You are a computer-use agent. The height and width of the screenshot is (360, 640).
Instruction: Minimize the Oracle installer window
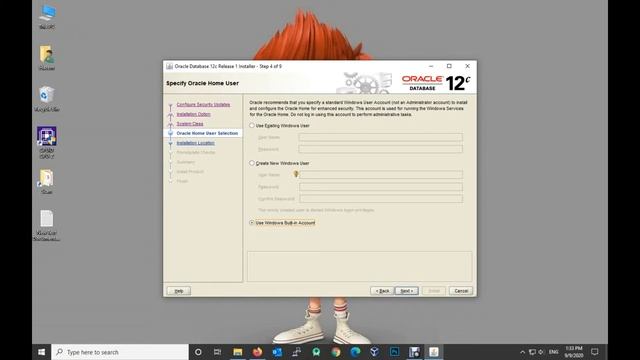[431, 66]
